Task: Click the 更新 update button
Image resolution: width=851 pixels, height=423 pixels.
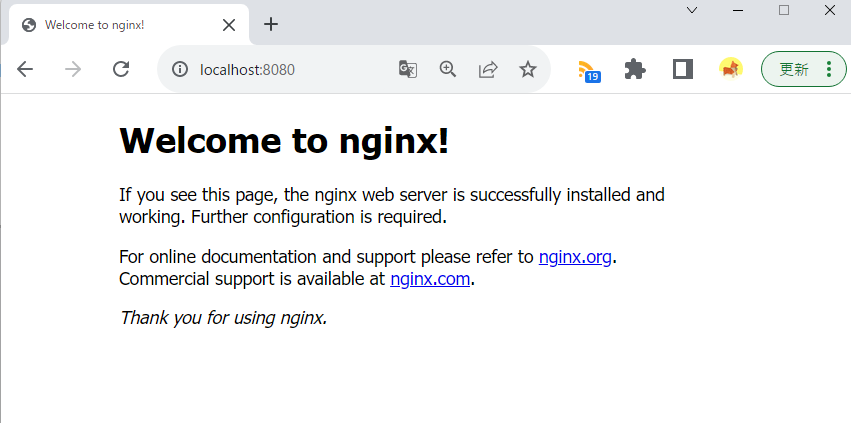Action: coord(794,69)
